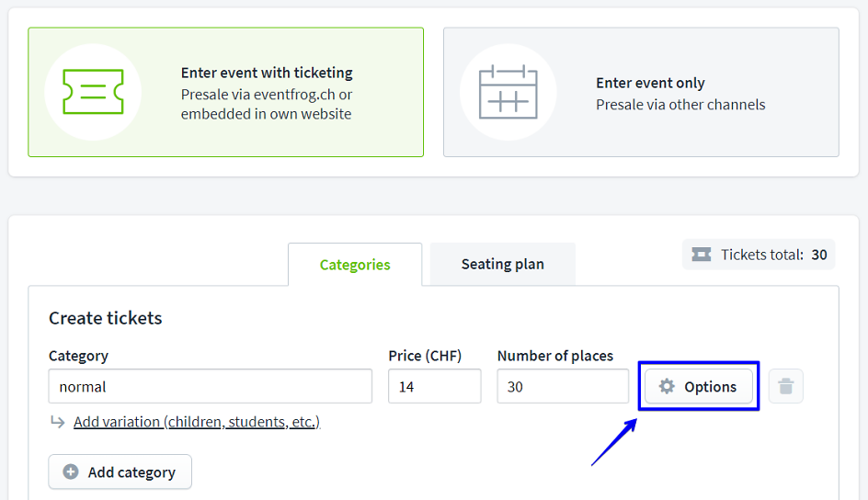868x500 pixels.
Task: Select the Number of places field
Action: [x=562, y=387]
